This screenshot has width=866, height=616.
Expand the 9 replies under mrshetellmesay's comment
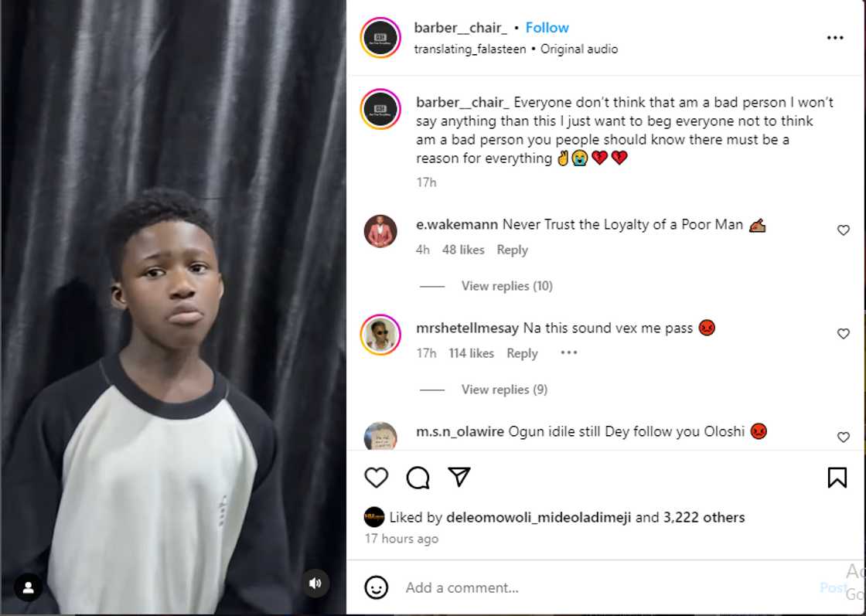tap(504, 390)
